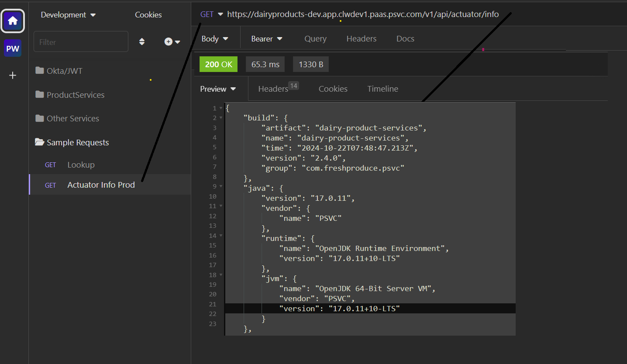Open the Timeline tab
Screen dimensions: 627x364
(x=382, y=89)
